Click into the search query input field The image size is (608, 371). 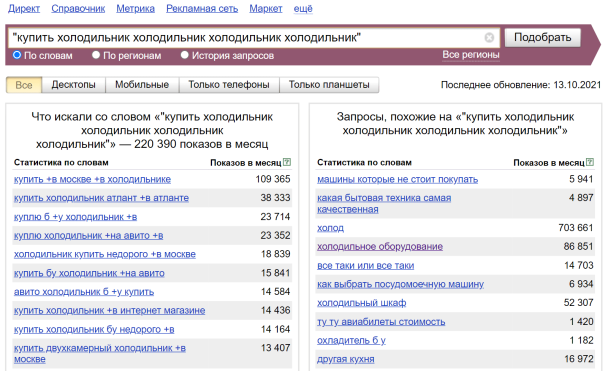coord(246,38)
